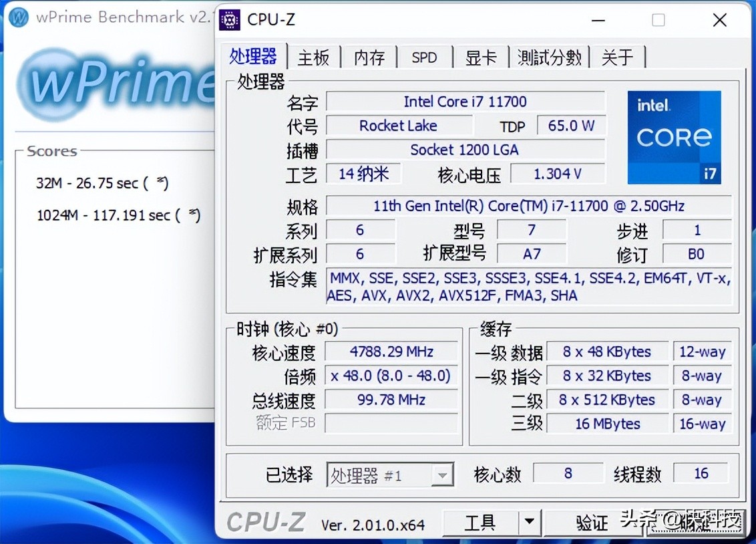Image resolution: width=756 pixels, height=544 pixels.
Task: Open the 内存 (memory) tab
Action: 369,58
